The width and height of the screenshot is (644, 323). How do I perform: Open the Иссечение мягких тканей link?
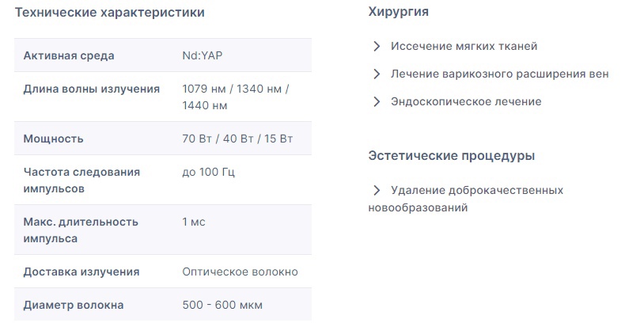[464, 46]
